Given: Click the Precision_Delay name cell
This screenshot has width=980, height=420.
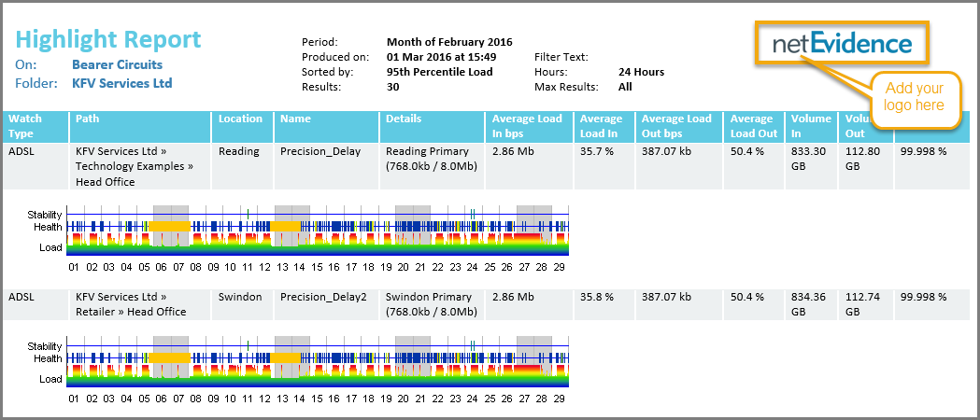Looking at the screenshot, I should [x=326, y=166].
